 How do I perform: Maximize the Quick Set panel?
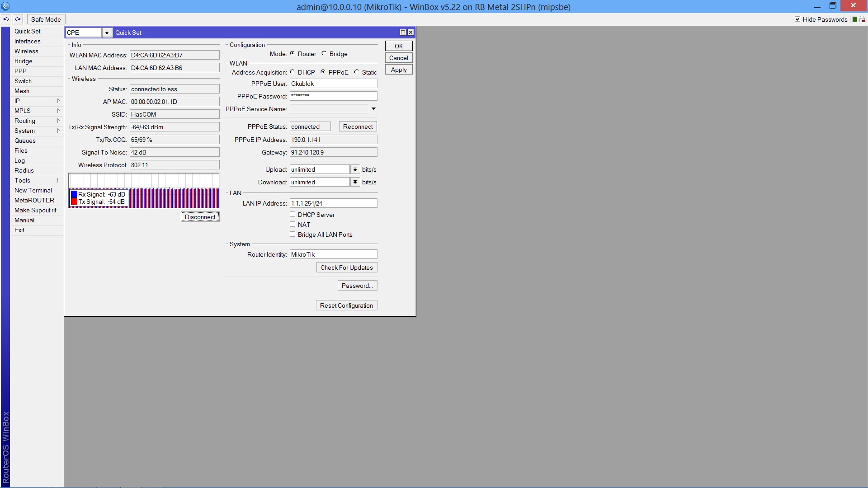click(403, 33)
